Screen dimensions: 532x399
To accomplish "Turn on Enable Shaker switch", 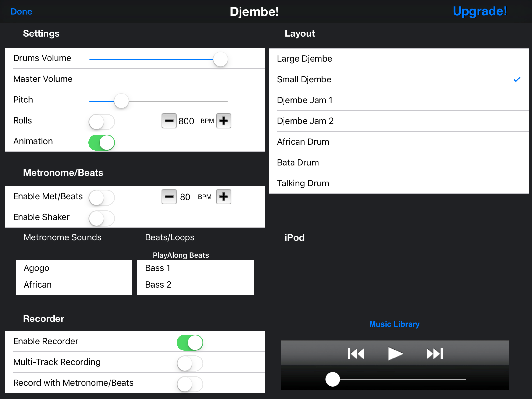I will 101,218.
